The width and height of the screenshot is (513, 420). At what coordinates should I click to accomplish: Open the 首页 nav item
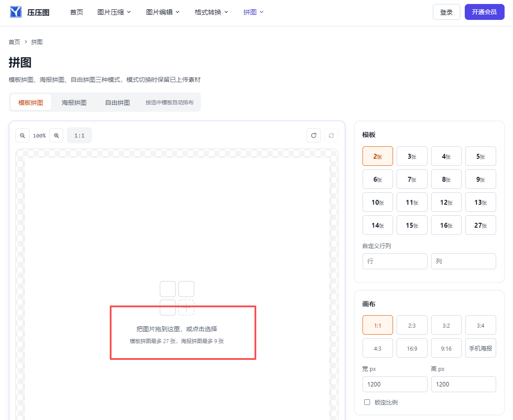[x=77, y=12]
